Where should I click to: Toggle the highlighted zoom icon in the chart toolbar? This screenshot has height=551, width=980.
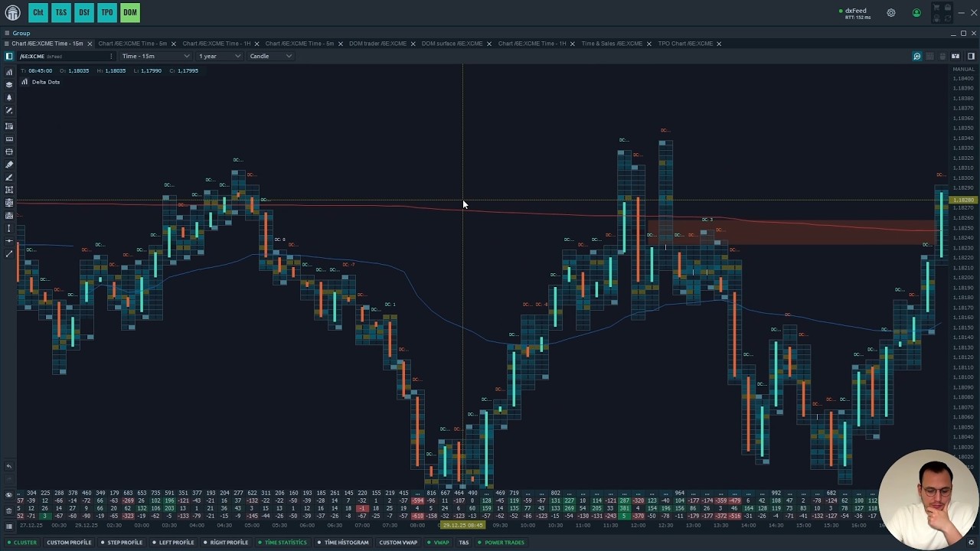point(916,56)
